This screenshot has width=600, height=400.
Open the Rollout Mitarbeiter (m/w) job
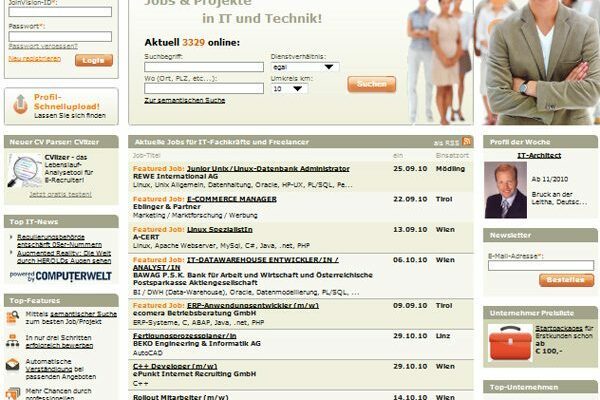pos(180,397)
